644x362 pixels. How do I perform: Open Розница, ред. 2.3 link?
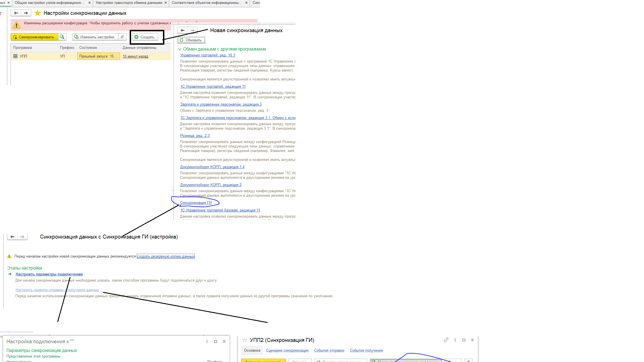pos(195,136)
